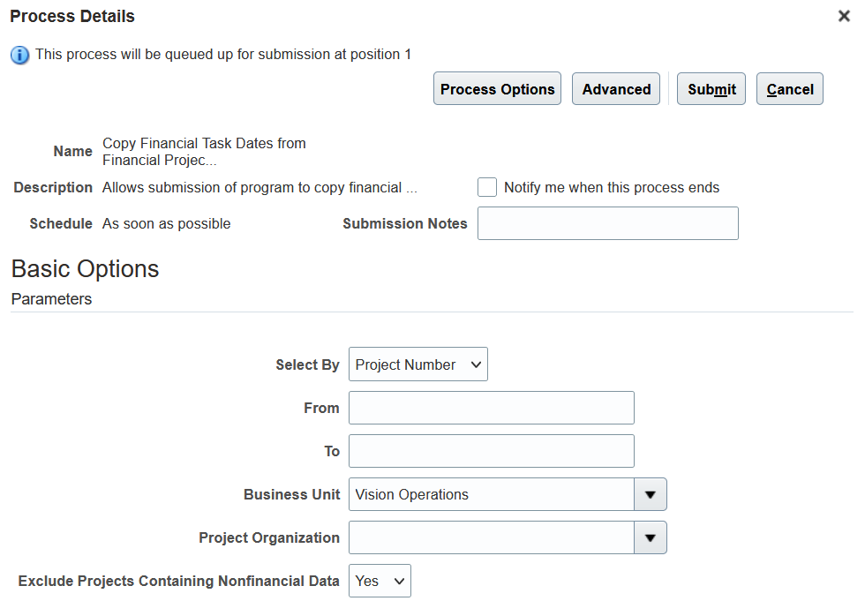865x616 pixels.
Task: Open Process Options
Action: click(x=497, y=89)
